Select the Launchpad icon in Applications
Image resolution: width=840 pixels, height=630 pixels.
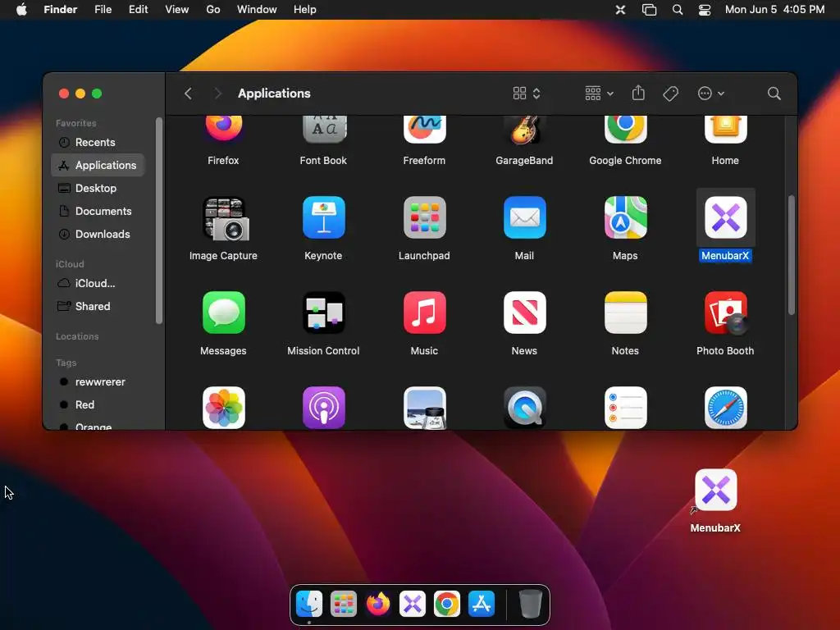pos(424,217)
